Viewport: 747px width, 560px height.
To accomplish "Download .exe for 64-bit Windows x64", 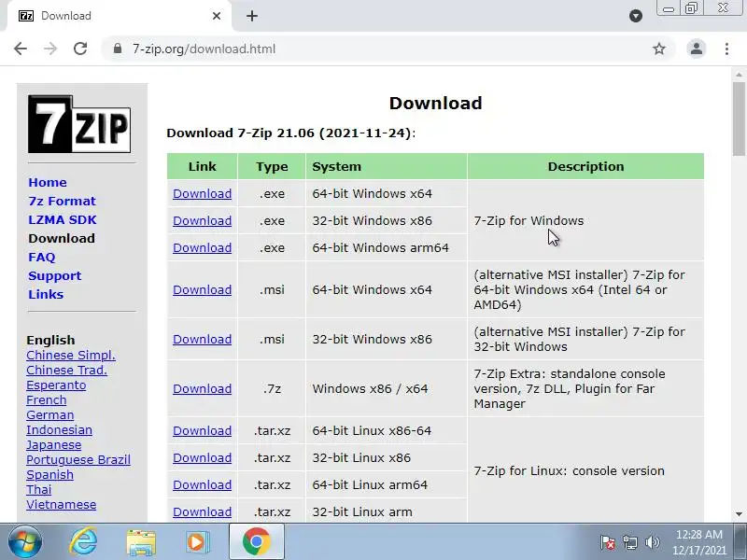I will click(x=202, y=194).
